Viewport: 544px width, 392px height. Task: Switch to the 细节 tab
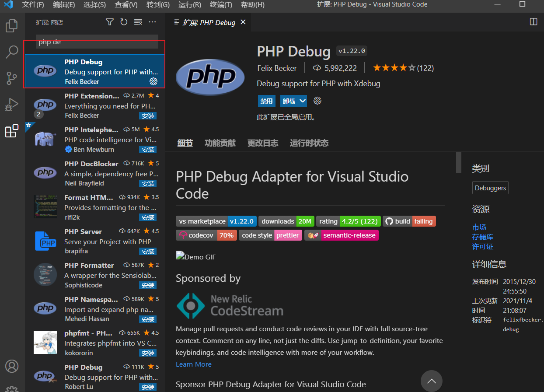[185, 143]
